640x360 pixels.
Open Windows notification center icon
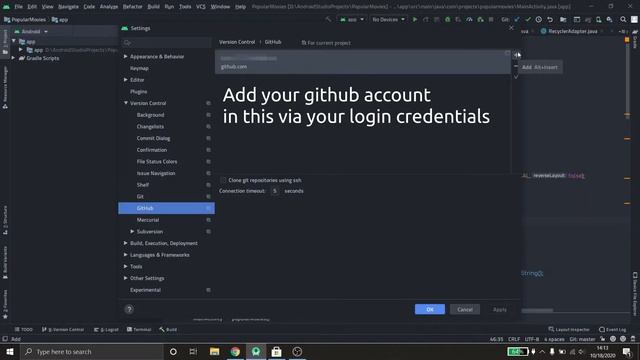point(627,351)
